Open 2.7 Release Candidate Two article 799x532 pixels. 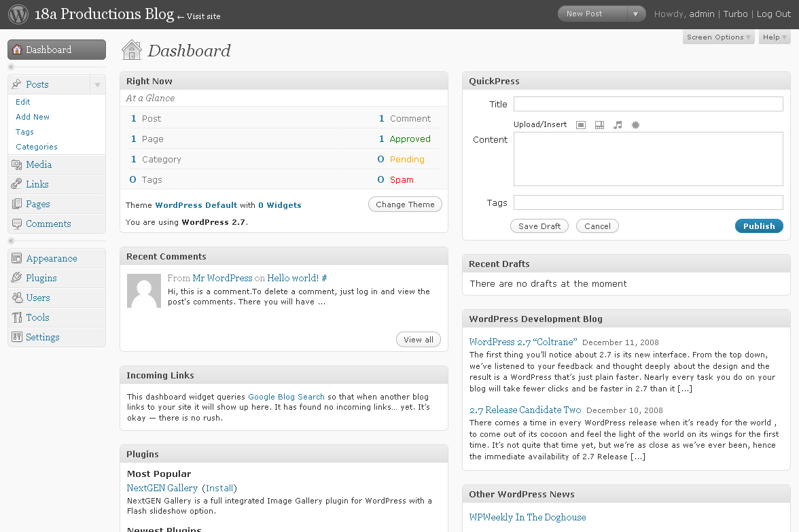click(525, 410)
